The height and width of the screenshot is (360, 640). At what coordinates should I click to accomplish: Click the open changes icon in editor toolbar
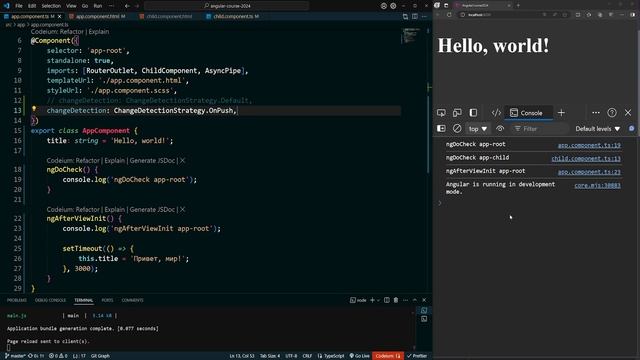(x=405, y=16)
